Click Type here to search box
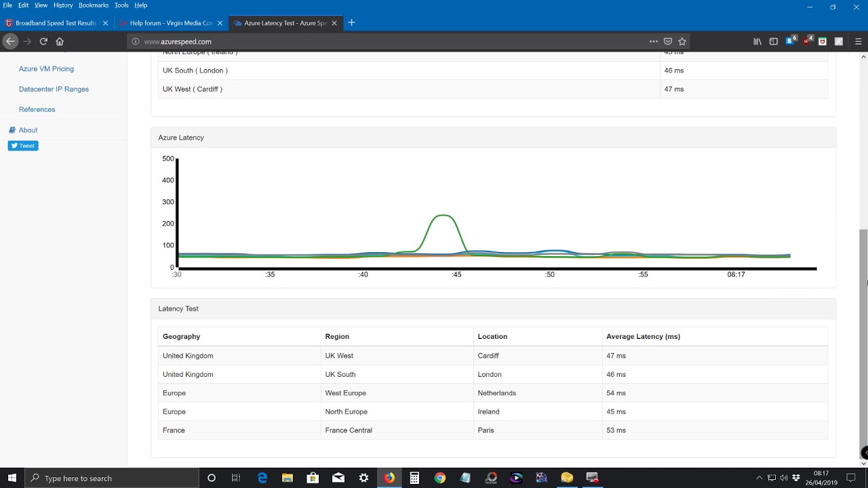This screenshot has height=488, width=868. [x=112, y=478]
